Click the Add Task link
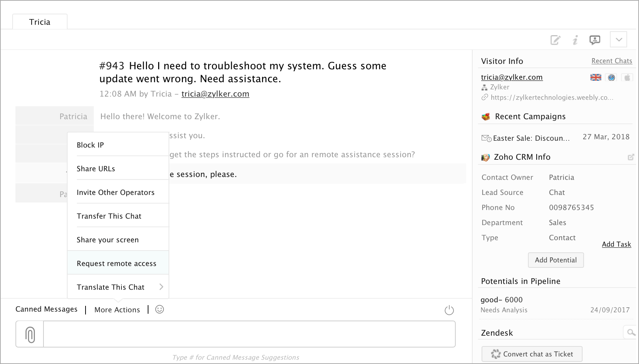Screen dimensions: 639x364 616,244
